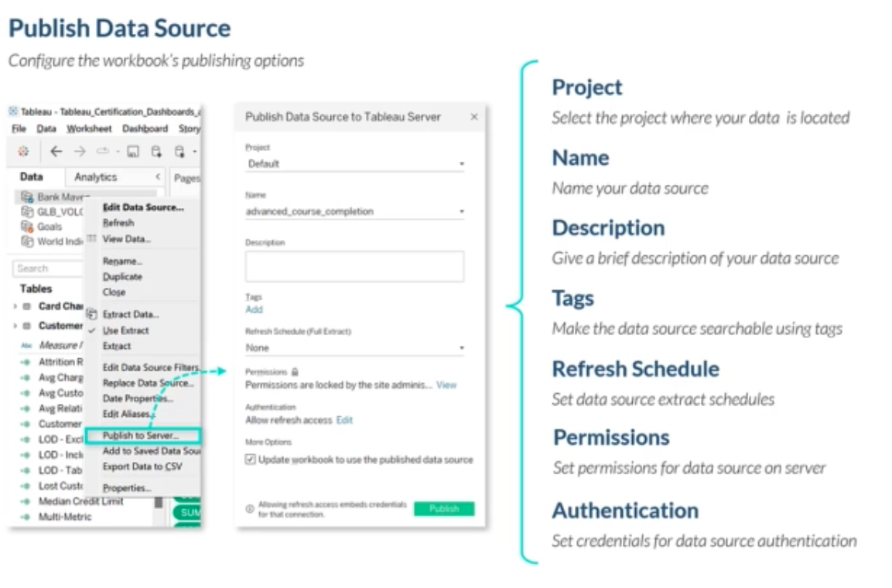
Task: Open the Data menu in menu bar
Action: point(46,128)
